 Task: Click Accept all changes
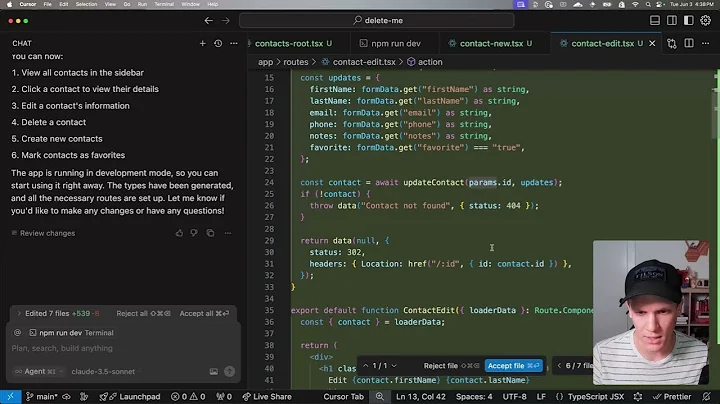pos(204,314)
